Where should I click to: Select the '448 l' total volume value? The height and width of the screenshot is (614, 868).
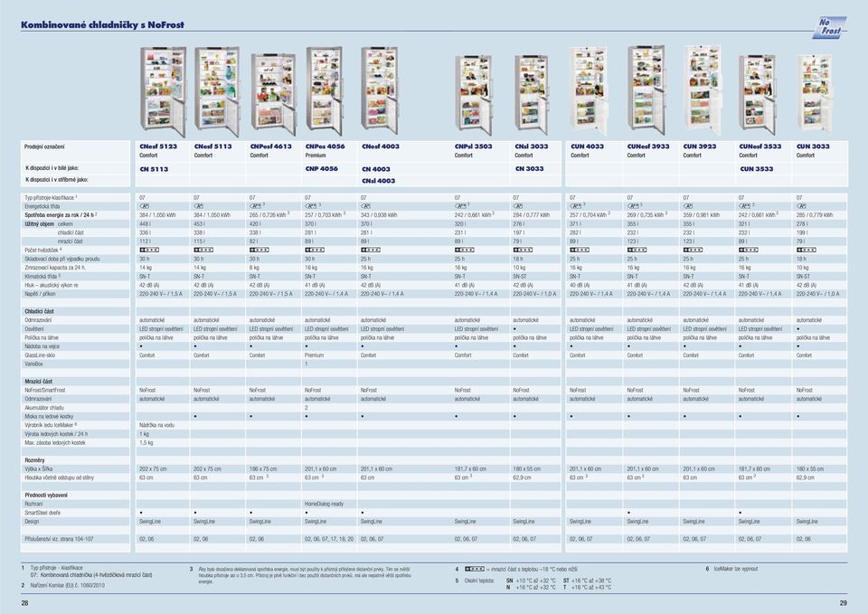click(x=145, y=223)
